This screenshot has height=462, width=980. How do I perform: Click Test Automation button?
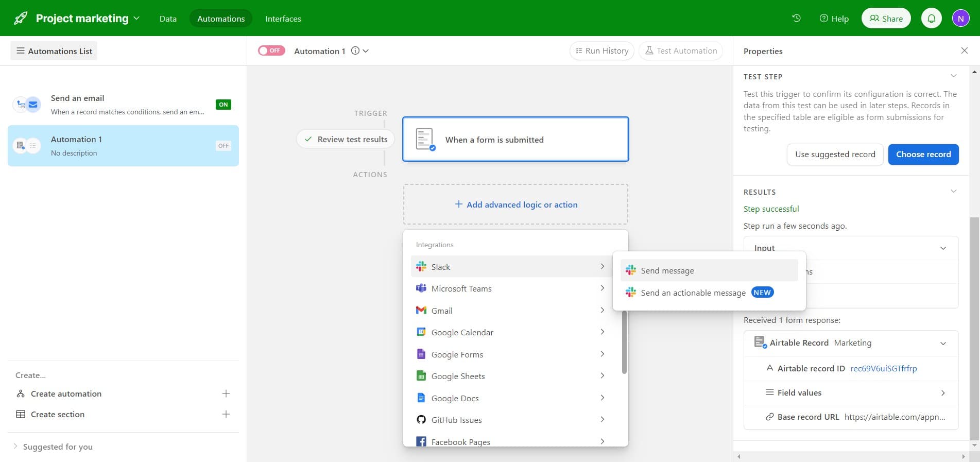[681, 50]
